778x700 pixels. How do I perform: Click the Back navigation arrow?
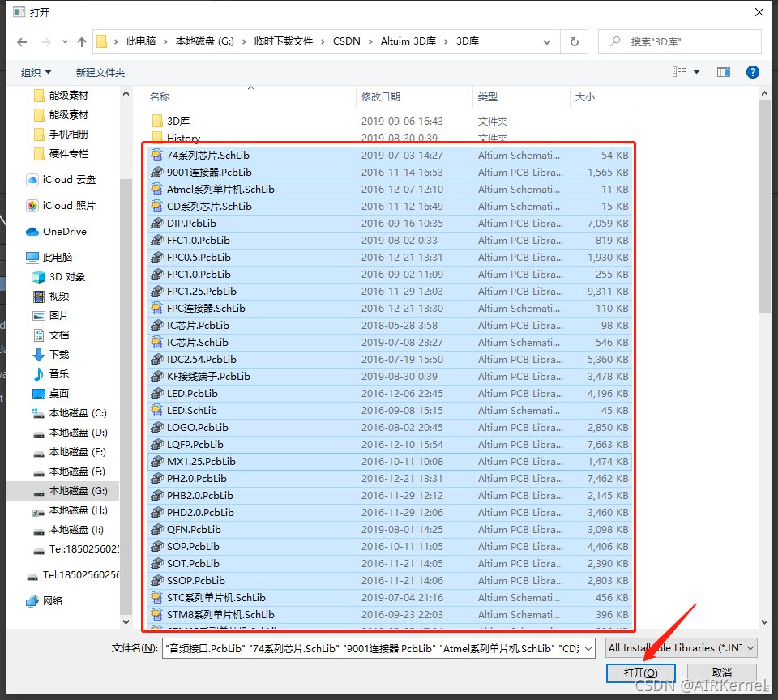(x=22, y=42)
